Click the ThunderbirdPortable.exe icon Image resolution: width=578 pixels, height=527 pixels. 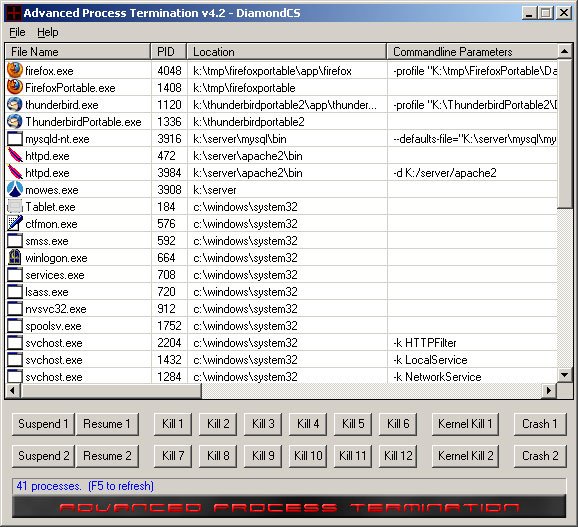[15, 121]
